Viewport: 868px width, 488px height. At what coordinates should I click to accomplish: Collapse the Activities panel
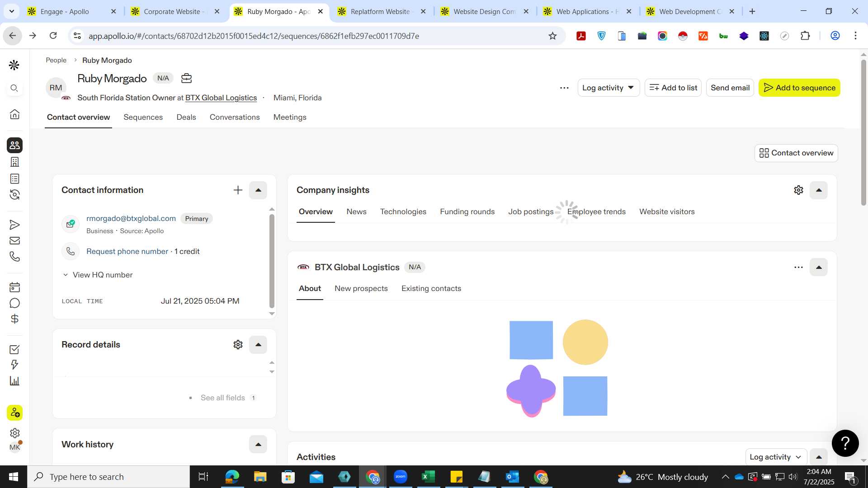(819, 457)
